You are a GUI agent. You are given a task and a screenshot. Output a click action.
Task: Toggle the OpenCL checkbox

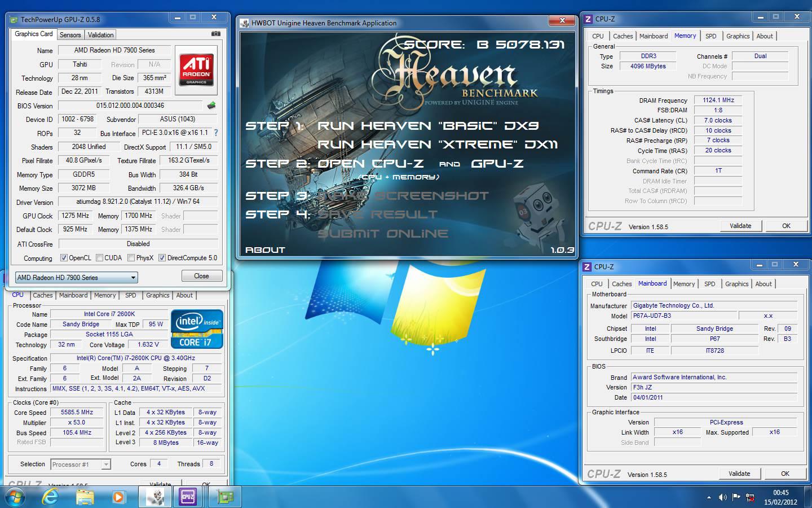click(x=64, y=258)
